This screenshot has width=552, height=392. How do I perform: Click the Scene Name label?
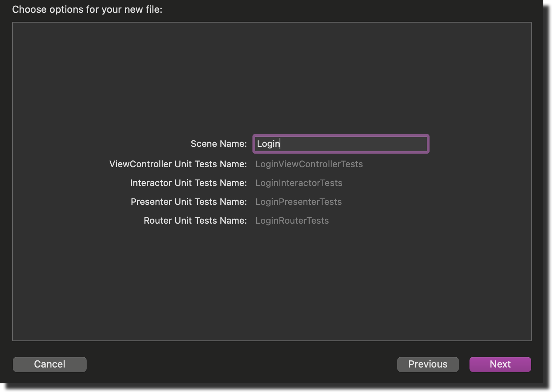219,144
